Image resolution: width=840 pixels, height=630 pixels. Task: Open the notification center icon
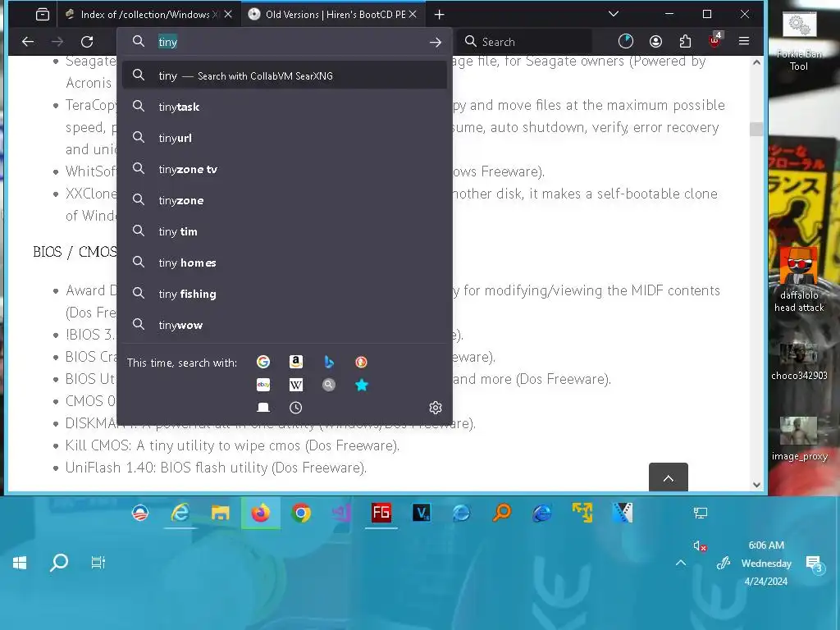click(815, 564)
